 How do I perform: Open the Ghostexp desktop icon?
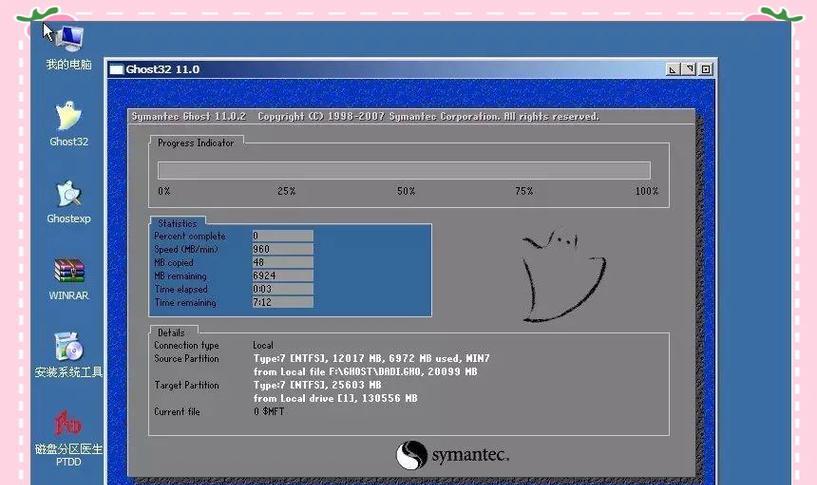coord(69,202)
